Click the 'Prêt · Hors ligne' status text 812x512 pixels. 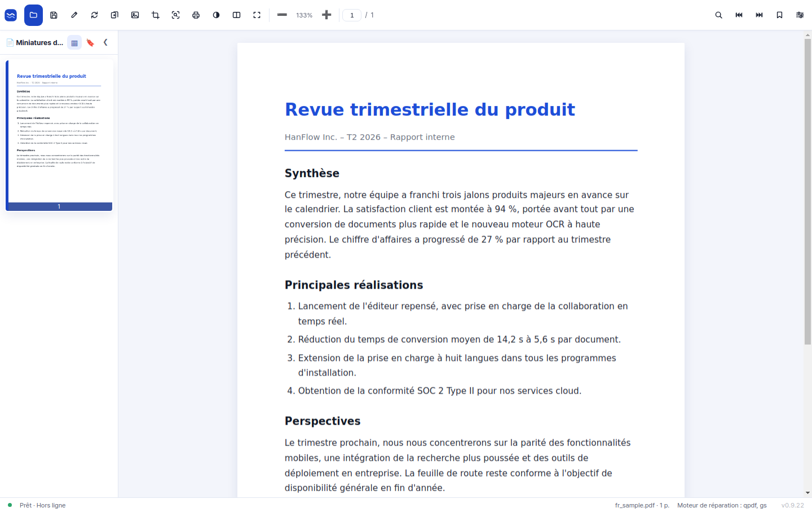tap(42, 505)
